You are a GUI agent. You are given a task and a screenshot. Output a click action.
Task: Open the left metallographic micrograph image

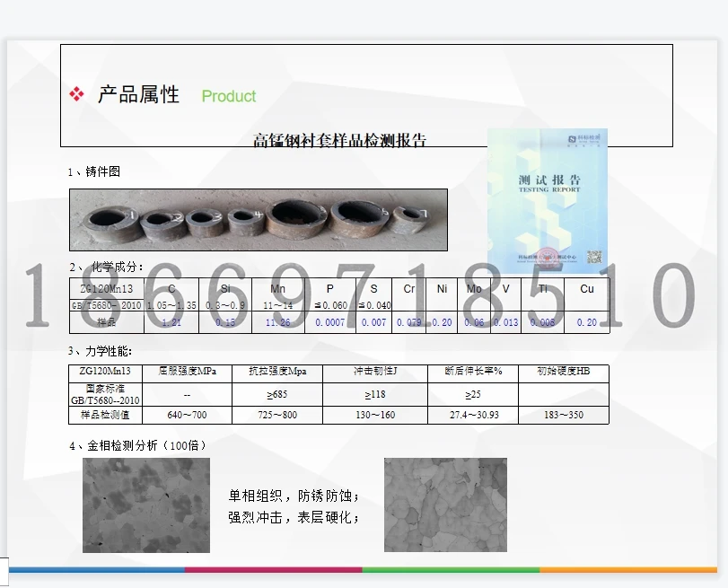(x=145, y=505)
